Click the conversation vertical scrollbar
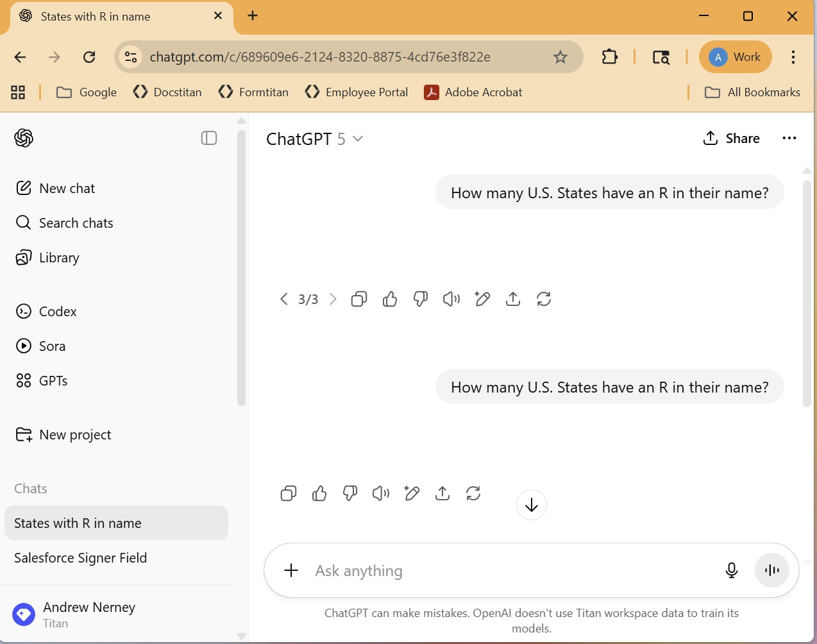This screenshot has width=817, height=644. pos(807,294)
